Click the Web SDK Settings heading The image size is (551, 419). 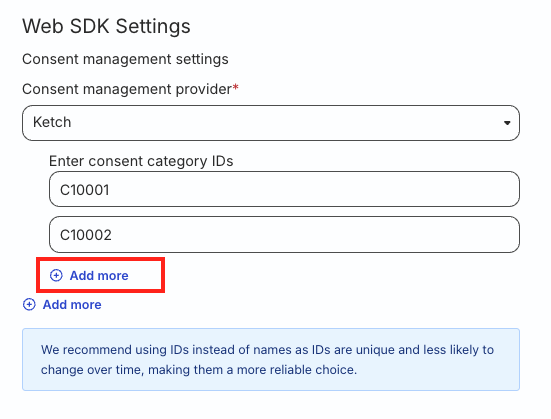tap(106, 26)
